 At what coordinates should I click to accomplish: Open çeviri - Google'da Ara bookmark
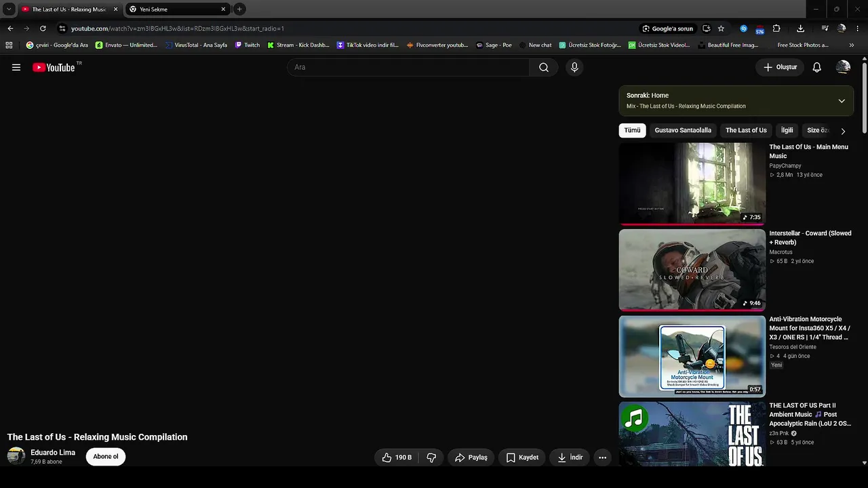(x=57, y=45)
